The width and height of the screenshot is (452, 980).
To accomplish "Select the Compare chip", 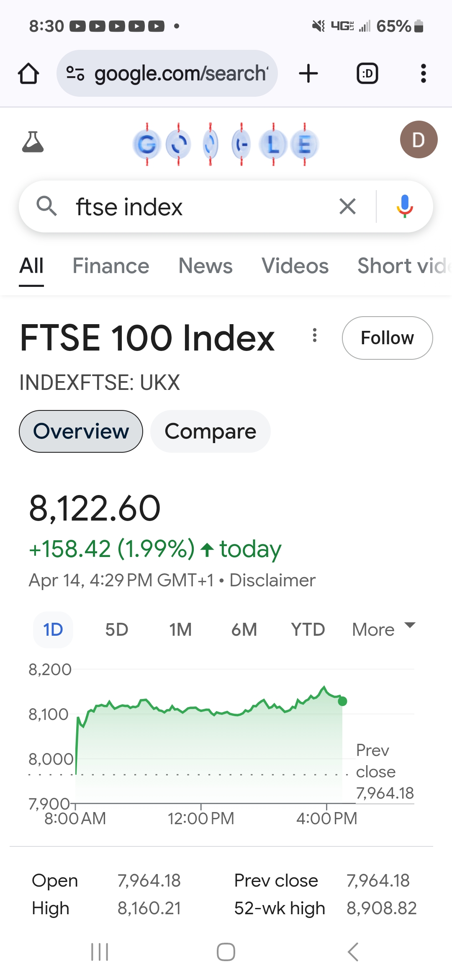I will click(x=210, y=431).
